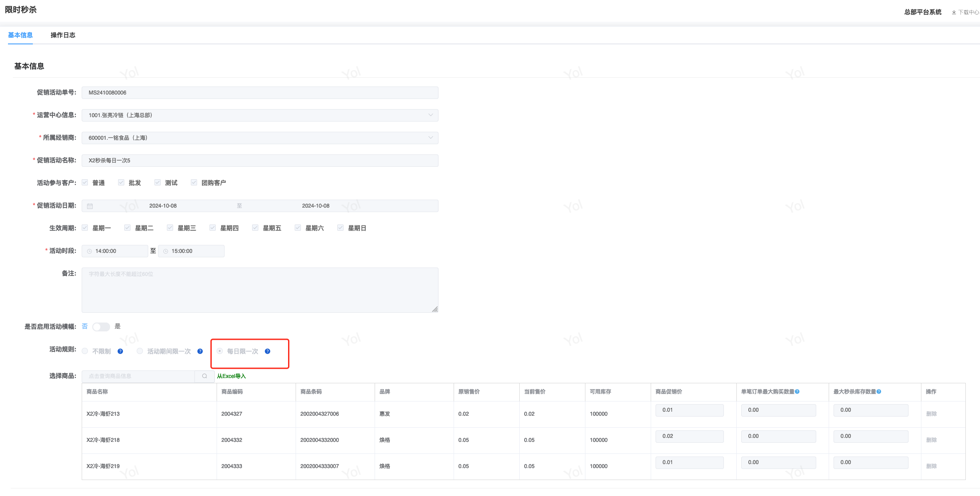
Task: Click 删除 for X2冷-海虾213 row
Action: point(931,414)
